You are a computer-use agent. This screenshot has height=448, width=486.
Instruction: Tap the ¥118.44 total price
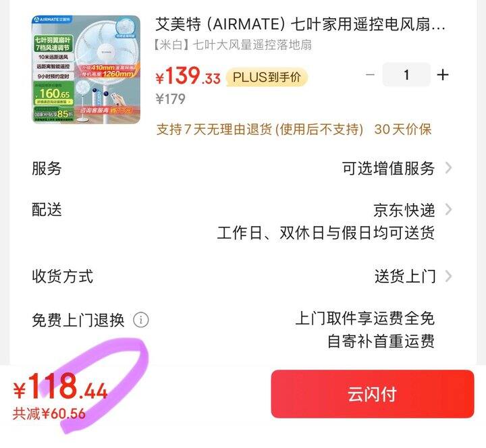[x=61, y=386]
